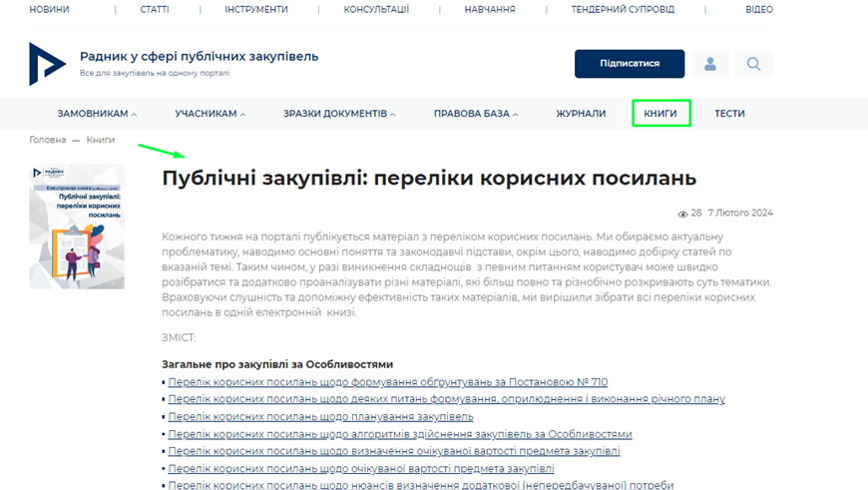The height and width of the screenshot is (490, 868).
Task: Click the eye views counter icon
Action: point(683,214)
